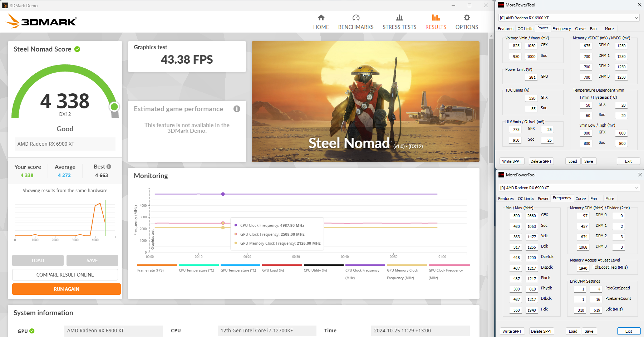Click GFX Vmax field showing 1050
The width and height of the screenshot is (644, 337).
coord(531,46)
